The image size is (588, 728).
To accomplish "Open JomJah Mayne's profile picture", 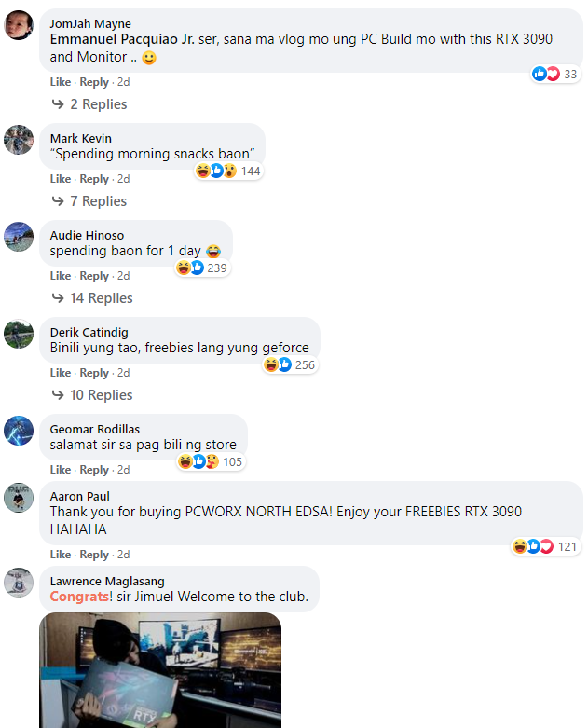I will [x=19, y=25].
